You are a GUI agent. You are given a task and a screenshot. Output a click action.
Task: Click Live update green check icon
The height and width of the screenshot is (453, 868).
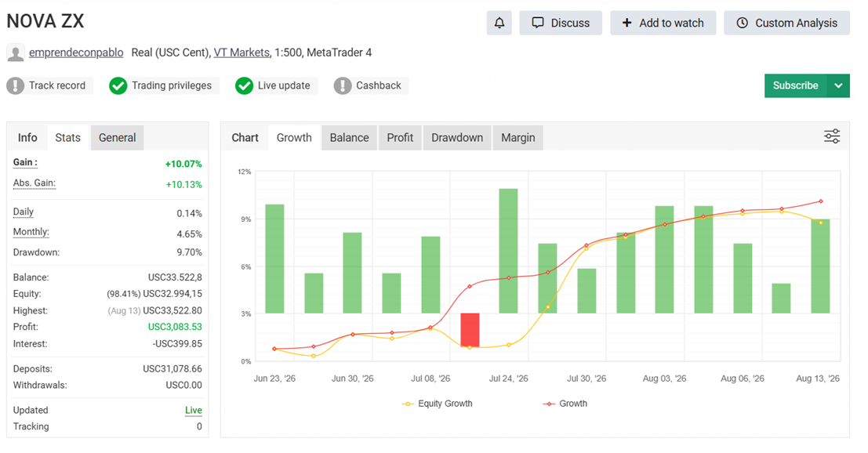tap(244, 85)
